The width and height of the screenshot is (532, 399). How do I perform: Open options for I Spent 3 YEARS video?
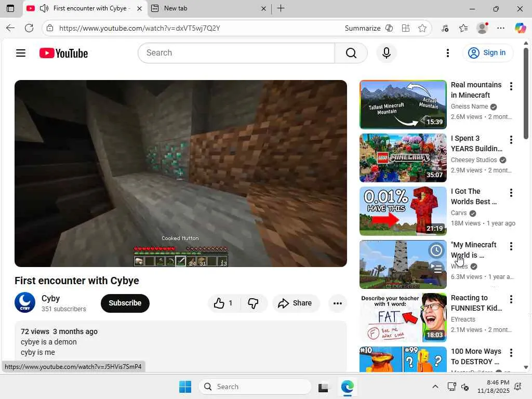pyautogui.click(x=511, y=139)
